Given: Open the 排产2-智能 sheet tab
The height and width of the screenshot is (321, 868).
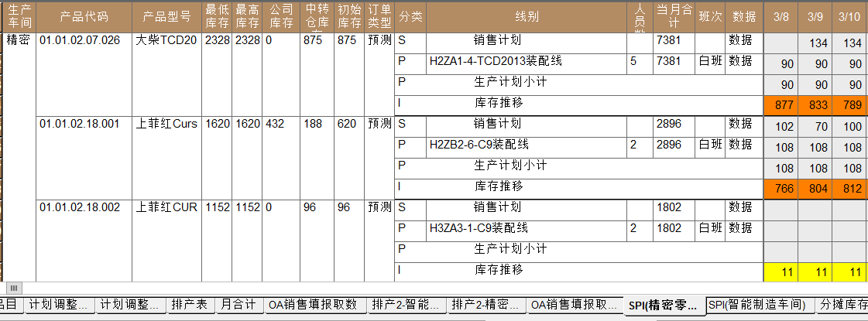Looking at the screenshot, I should [x=406, y=305].
